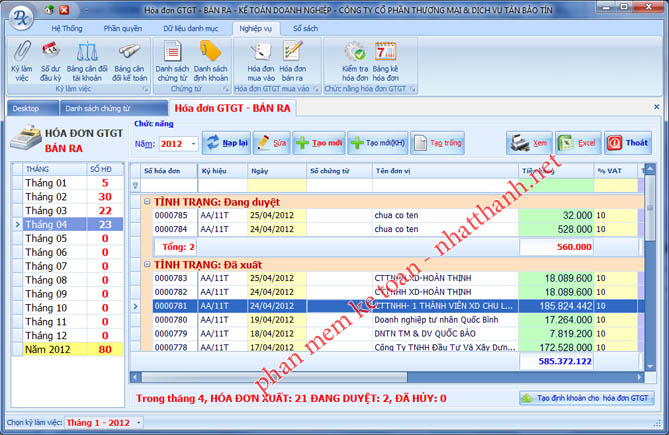This screenshot has height=435, width=669.
Task: Switch to the Desktop document tab
Action: 33,108
